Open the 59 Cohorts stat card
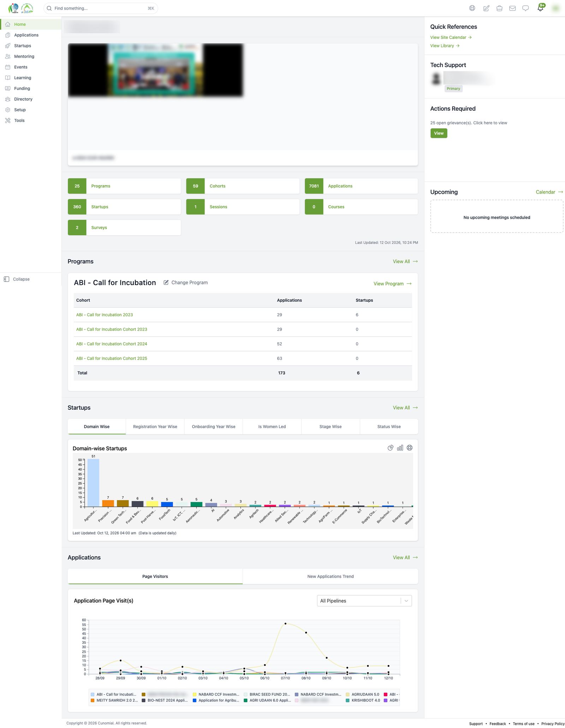 click(243, 186)
